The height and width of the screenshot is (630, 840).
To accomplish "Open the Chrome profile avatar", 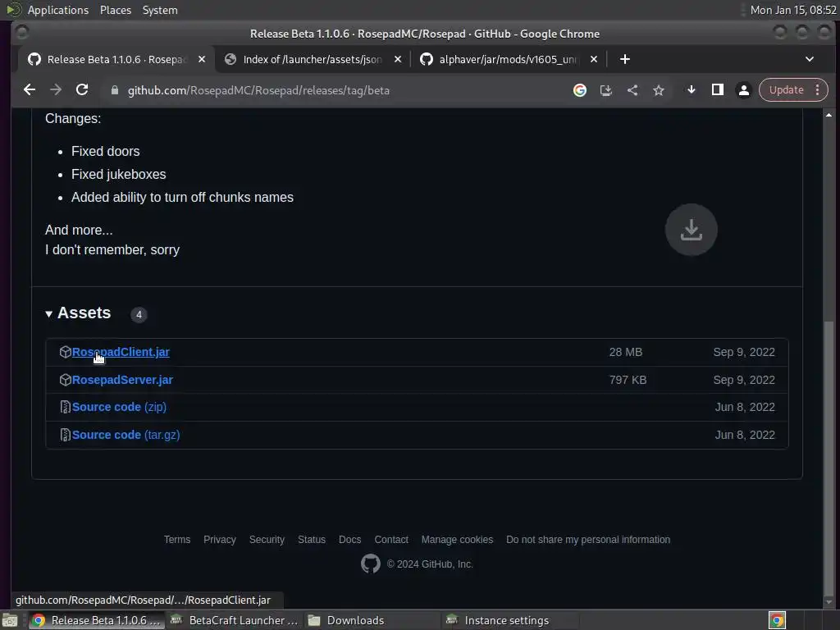I will (743, 90).
